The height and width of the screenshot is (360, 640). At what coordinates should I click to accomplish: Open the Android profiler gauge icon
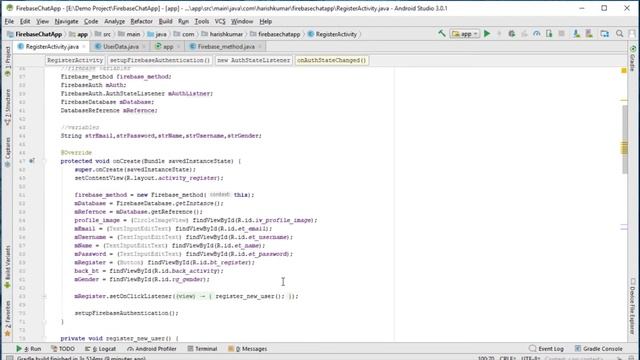coord(537,34)
